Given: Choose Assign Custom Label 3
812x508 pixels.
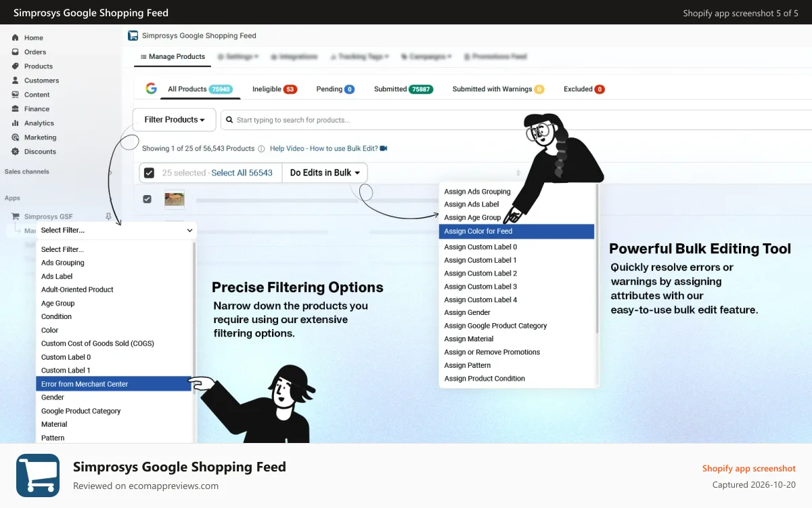Looking at the screenshot, I should point(480,287).
